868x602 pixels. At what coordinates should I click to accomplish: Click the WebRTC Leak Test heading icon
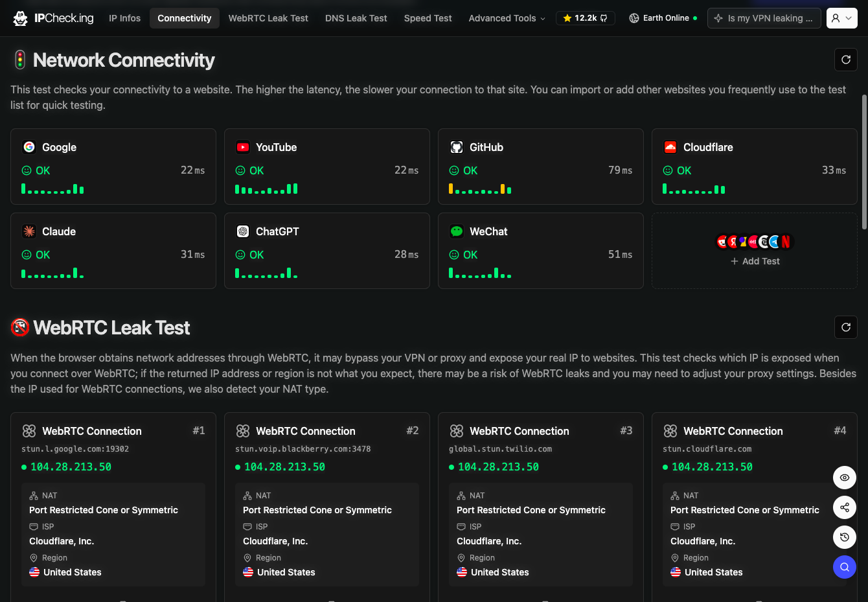20,327
